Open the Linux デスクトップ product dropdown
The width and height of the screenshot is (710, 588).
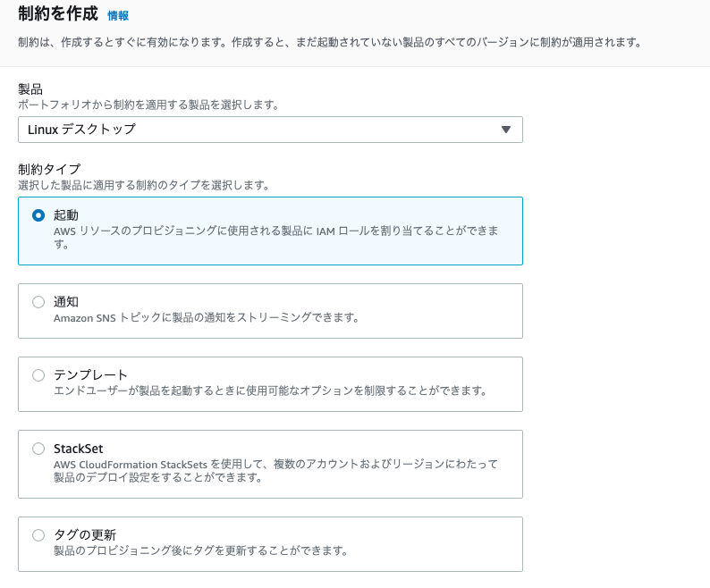tap(270, 130)
